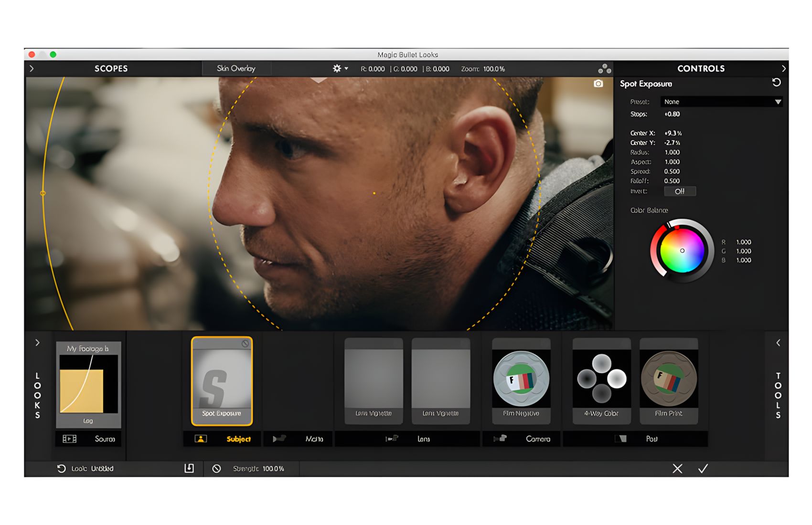
Task: Click the Strength 100.0% value
Action: (x=273, y=469)
